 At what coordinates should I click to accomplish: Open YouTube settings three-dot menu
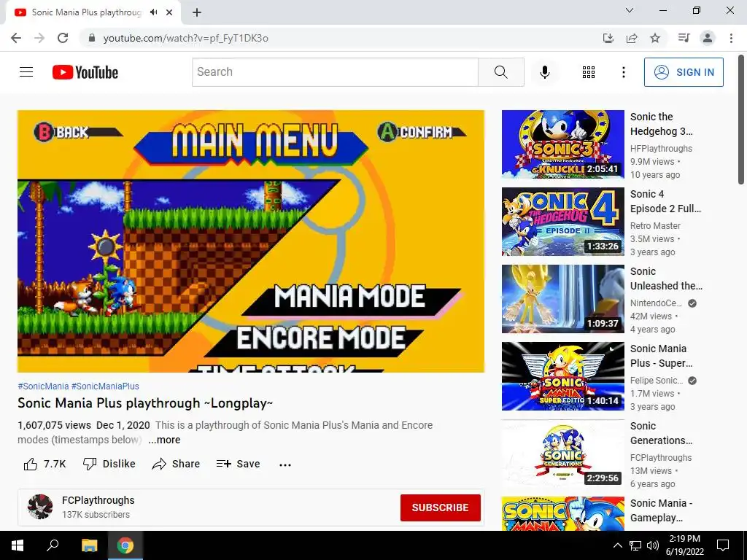(x=623, y=72)
